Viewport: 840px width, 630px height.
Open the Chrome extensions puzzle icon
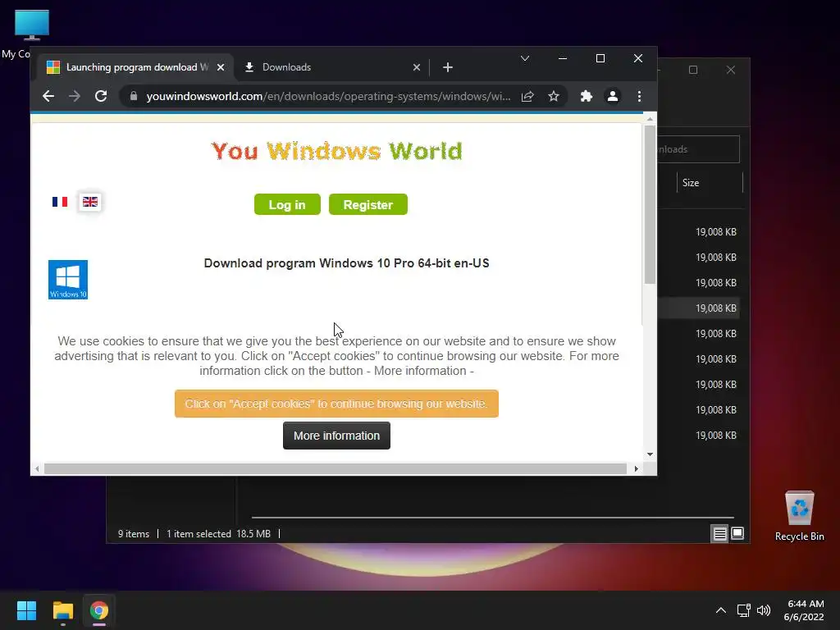586,96
